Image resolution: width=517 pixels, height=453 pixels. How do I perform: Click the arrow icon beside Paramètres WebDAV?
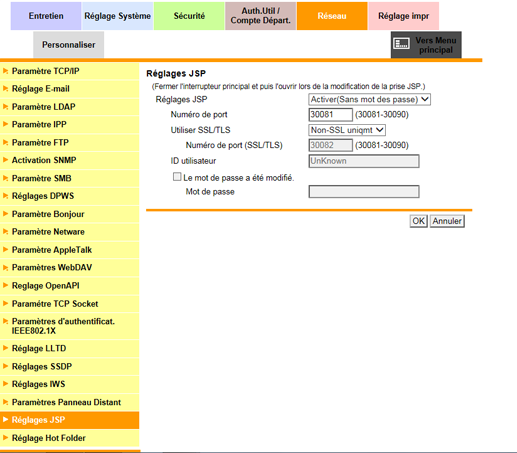click(x=5, y=267)
